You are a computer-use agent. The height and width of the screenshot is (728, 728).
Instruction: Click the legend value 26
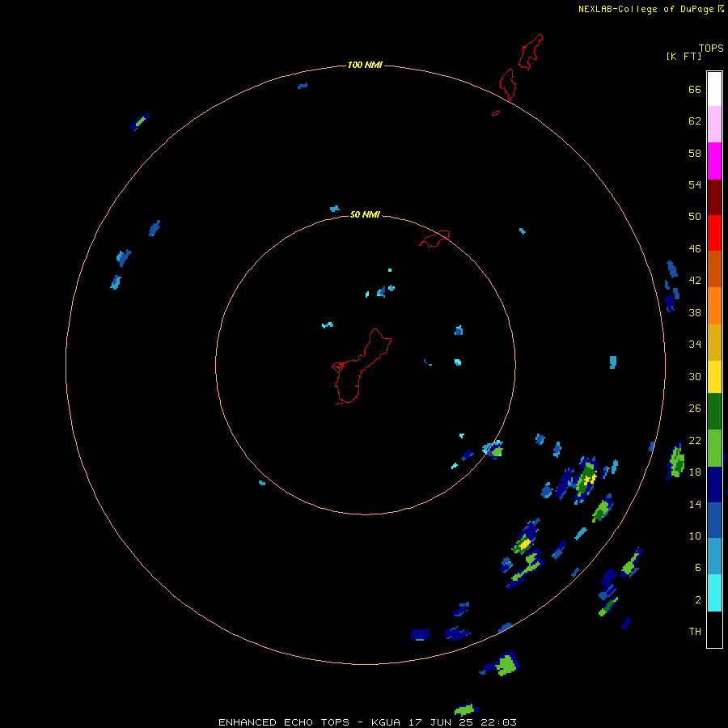coord(695,408)
